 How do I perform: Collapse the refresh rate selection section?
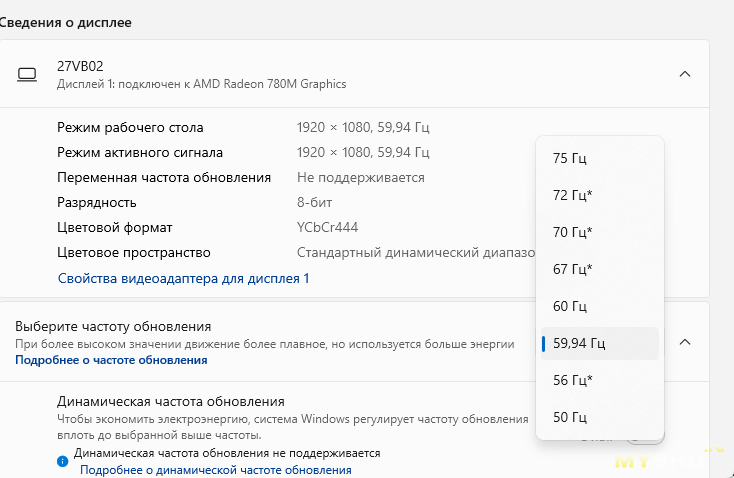(x=685, y=342)
